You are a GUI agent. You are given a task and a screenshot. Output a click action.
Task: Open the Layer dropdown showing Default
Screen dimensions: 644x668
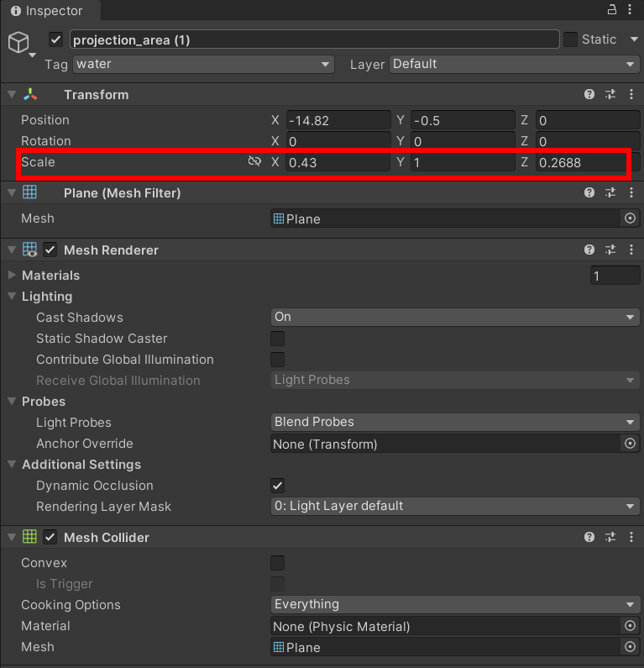click(x=514, y=65)
